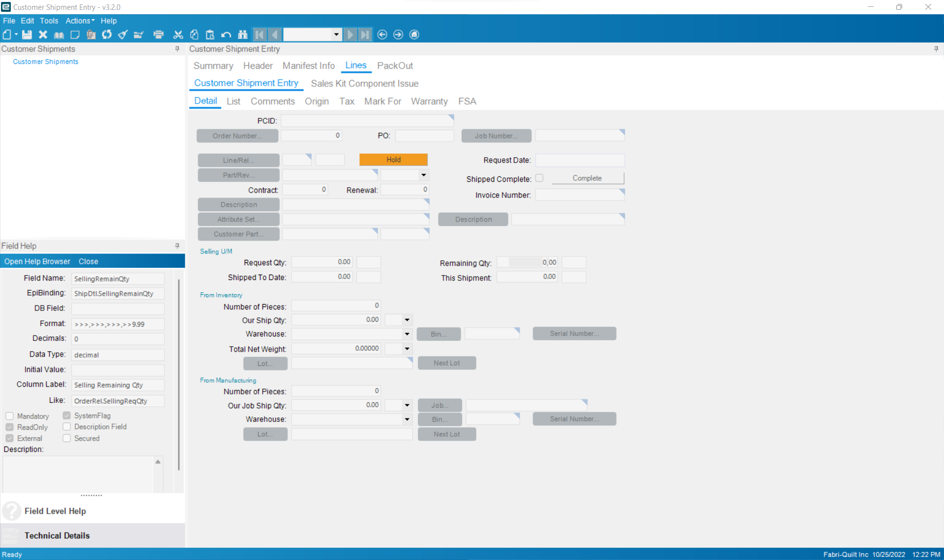Expand the Warehouse dropdown under From Inventory
Screen dimensions: 944x560
point(407,334)
